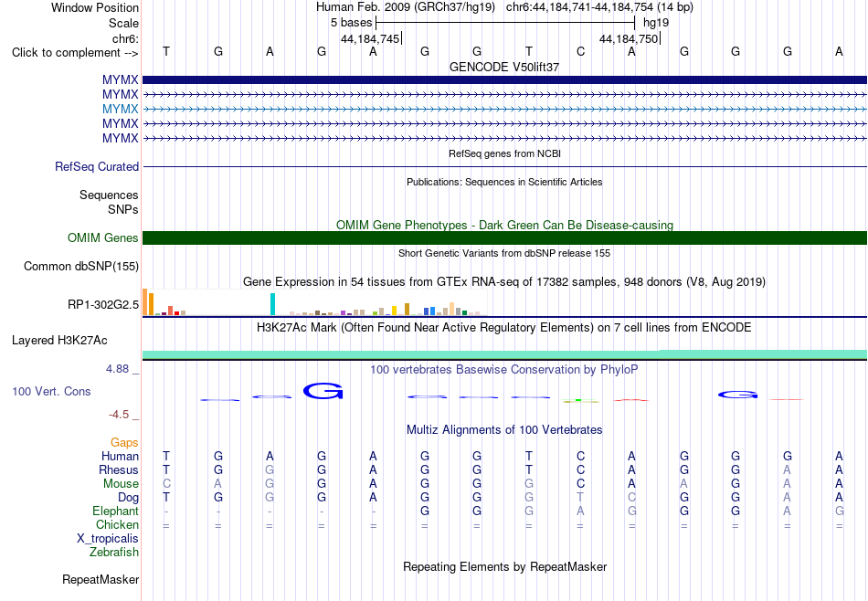868x601 pixels.
Task: Open the Common dbSNP(155) track label
Action: (x=81, y=266)
